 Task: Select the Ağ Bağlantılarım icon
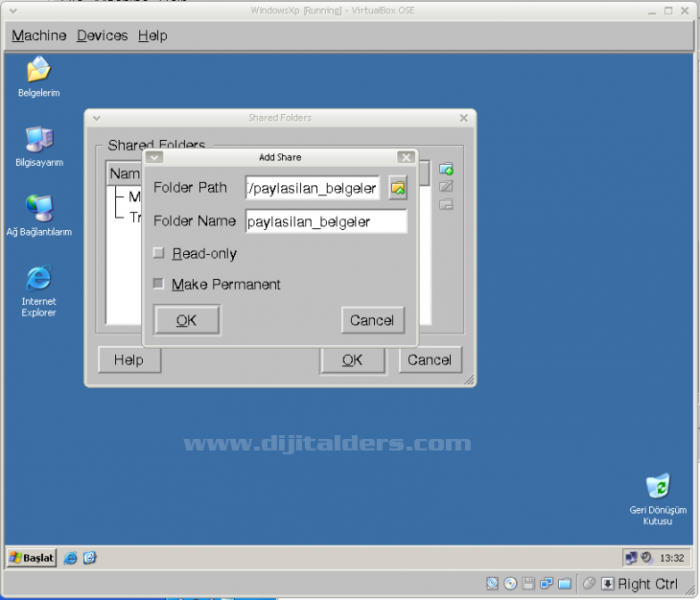(39, 216)
